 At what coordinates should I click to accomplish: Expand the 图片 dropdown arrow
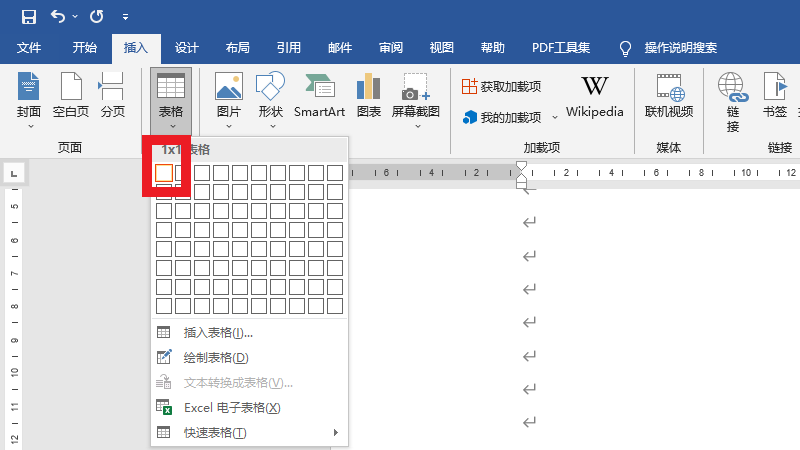point(229,126)
